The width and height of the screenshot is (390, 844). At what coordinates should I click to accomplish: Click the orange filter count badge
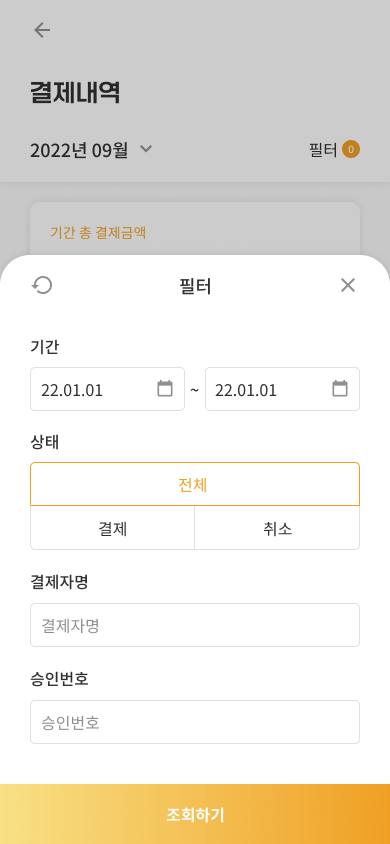pos(351,150)
